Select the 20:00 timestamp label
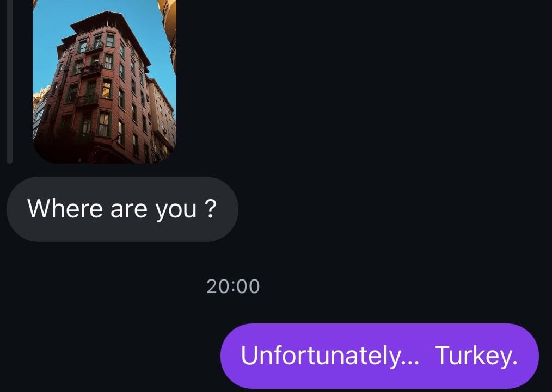552x392 pixels. [233, 286]
